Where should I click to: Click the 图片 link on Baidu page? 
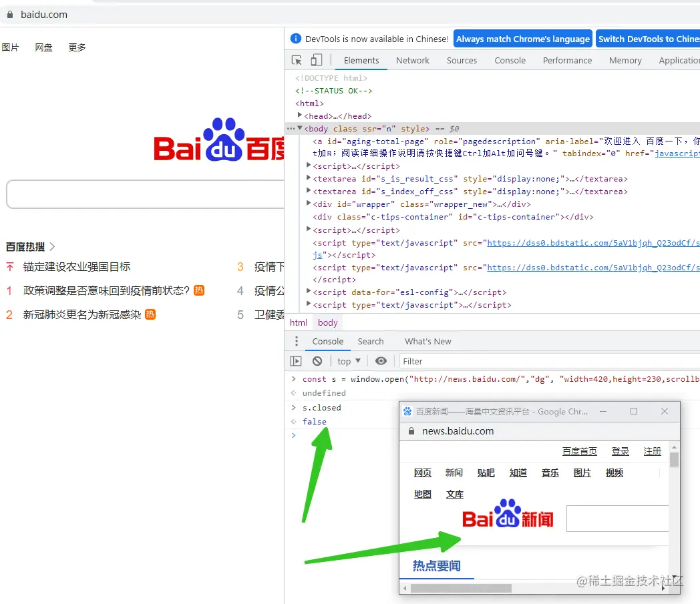(x=10, y=47)
